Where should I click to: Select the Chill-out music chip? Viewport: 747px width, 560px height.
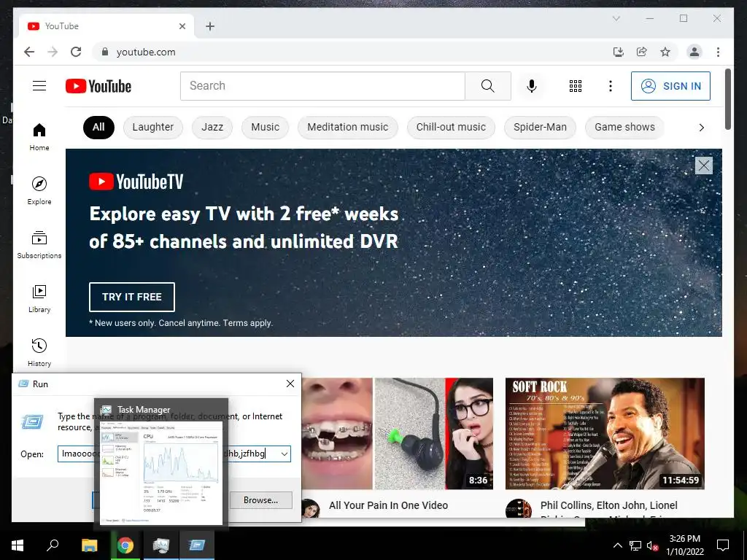point(451,127)
